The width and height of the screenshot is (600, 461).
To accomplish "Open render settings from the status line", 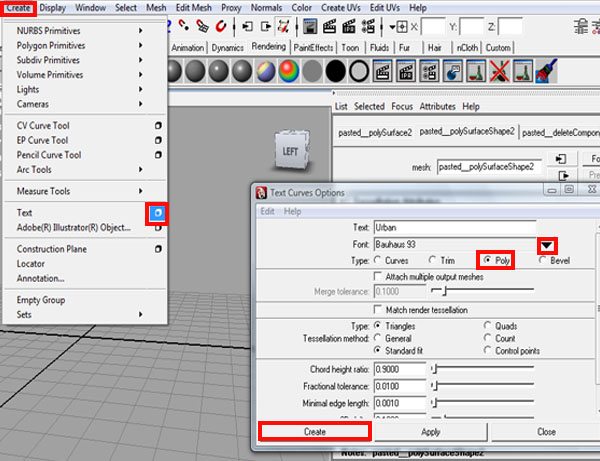I will (x=368, y=26).
